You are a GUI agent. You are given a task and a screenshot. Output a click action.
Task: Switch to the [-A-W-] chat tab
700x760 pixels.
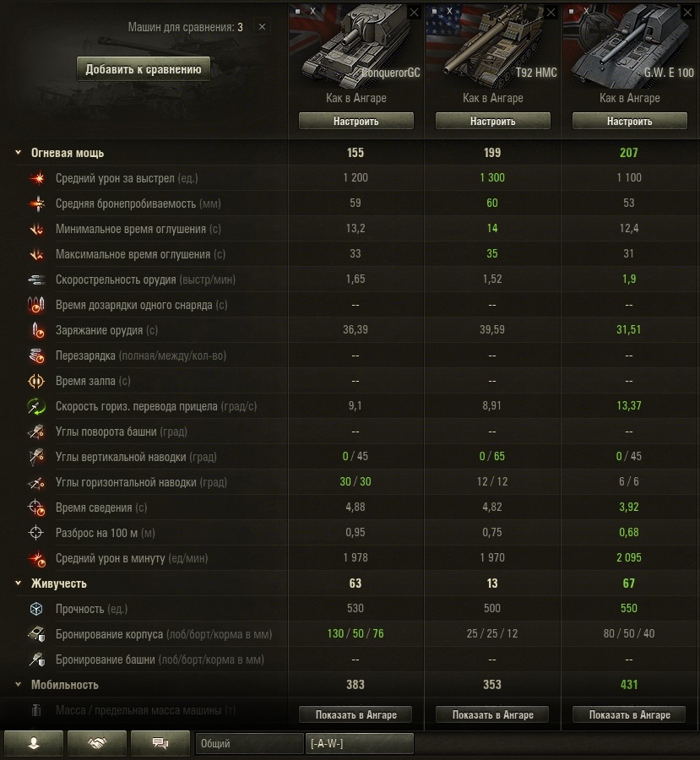(x=359, y=743)
